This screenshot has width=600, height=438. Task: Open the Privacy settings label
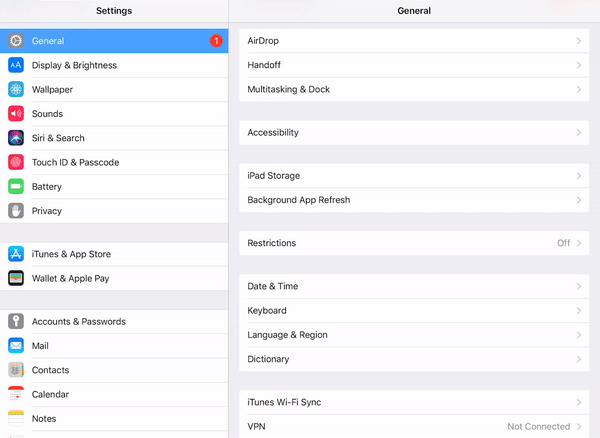click(47, 211)
